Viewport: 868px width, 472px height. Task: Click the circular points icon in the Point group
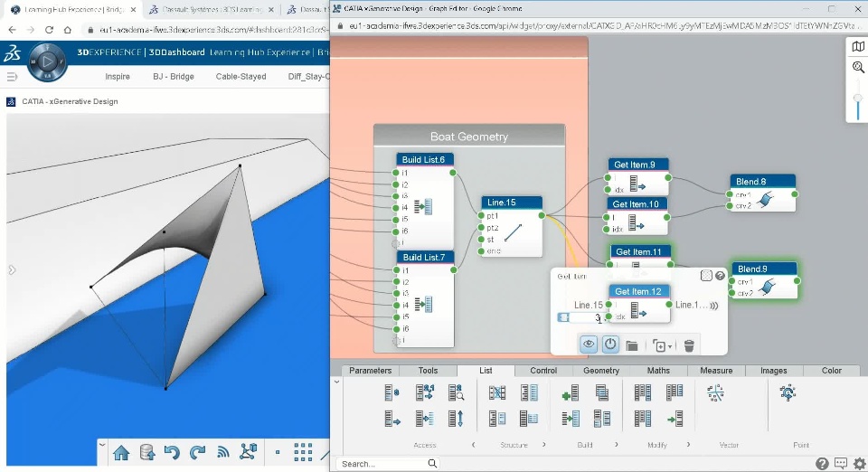coord(788,392)
